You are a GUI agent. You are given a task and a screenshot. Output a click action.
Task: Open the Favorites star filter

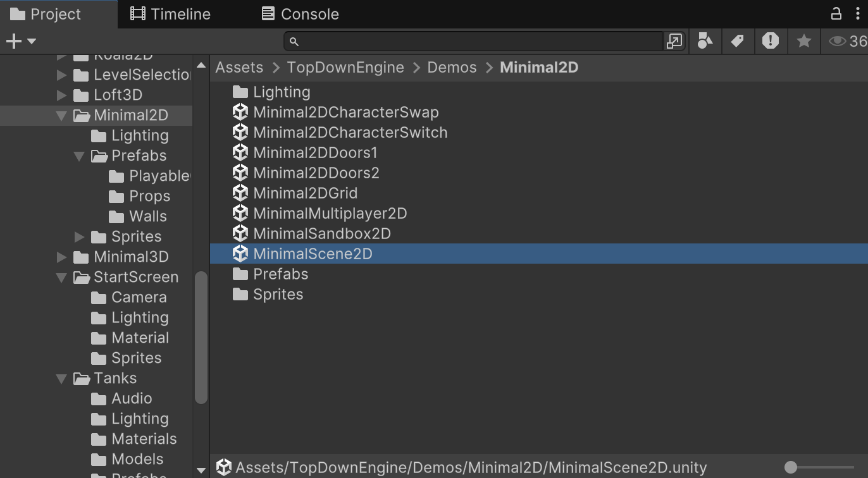(x=803, y=41)
